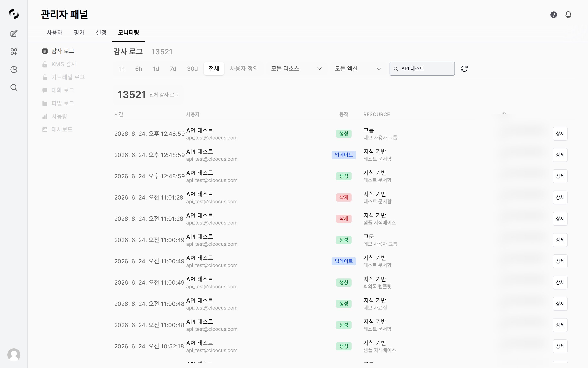Select 가드레일 로그 in the side menu
Screen dimensions: 588x368
tap(63, 77)
